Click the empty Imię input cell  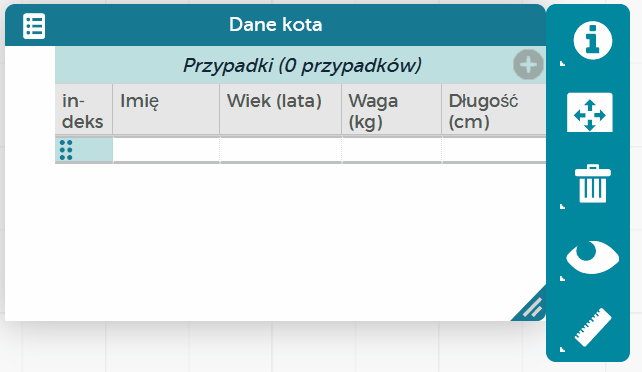click(166, 150)
